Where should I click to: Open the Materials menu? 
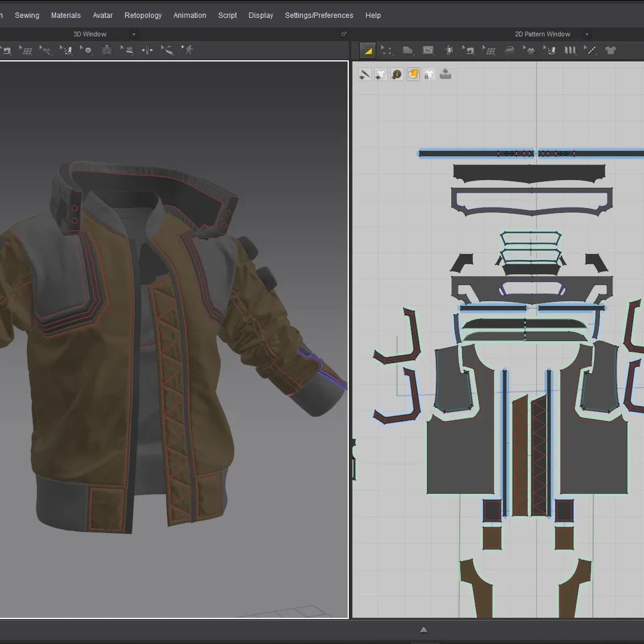pyautogui.click(x=66, y=16)
